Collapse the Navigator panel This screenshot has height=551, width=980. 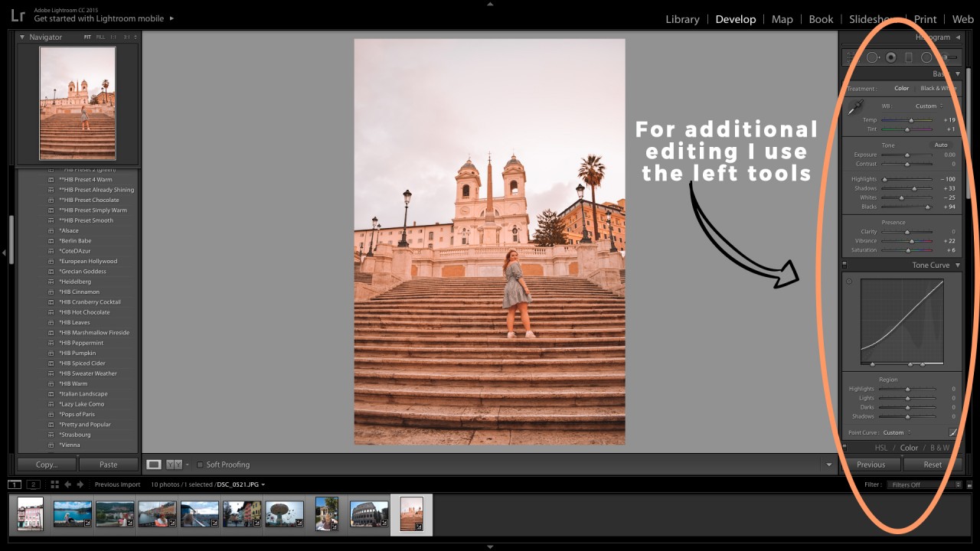22,37
